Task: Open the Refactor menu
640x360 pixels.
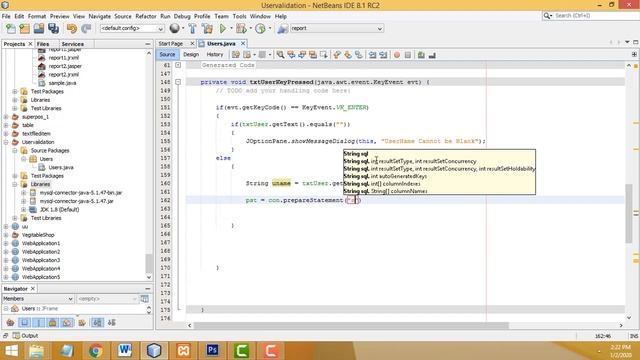Action: point(146,16)
